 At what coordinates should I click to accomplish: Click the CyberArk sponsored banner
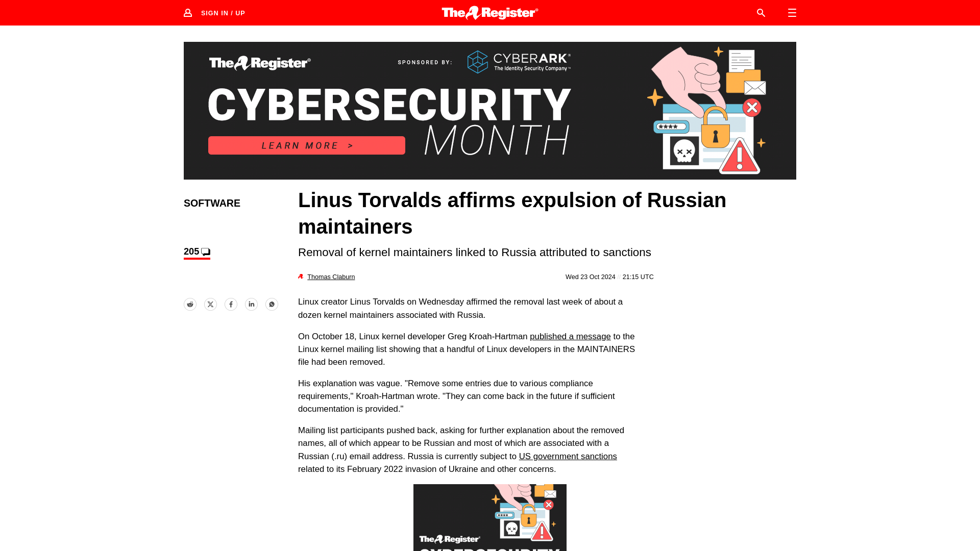click(x=490, y=110)
